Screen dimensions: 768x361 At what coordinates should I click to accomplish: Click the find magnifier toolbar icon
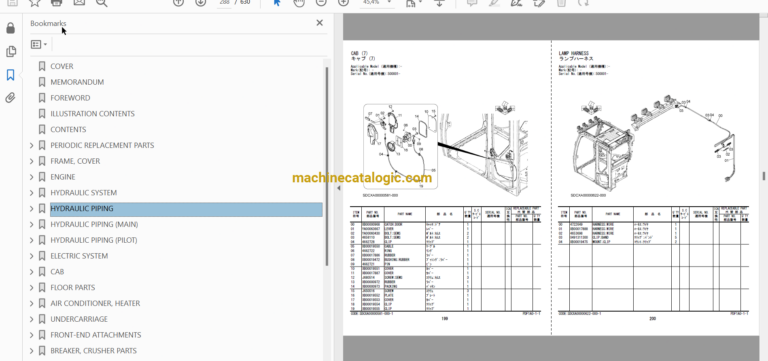[x=101, y=2]
